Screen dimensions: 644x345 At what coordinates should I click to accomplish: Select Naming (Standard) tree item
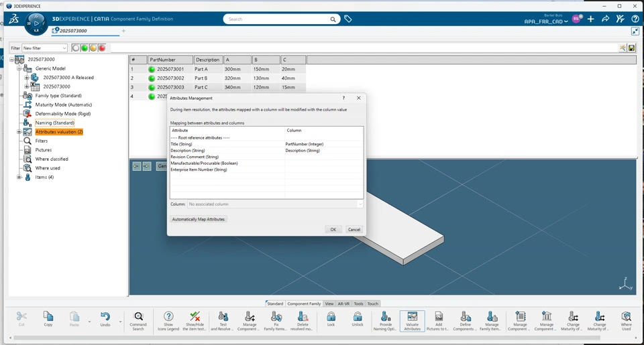point(54,123)
